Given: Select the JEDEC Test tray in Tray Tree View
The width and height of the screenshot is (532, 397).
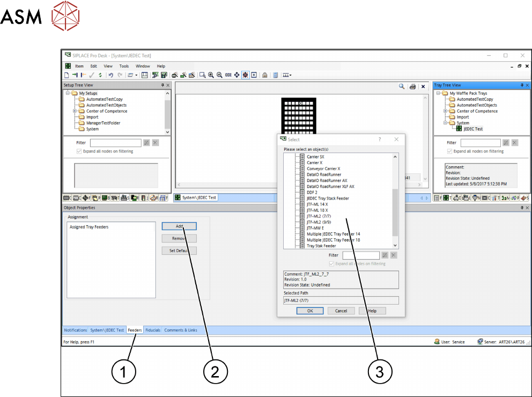Looking at the screenshot, I should [473, 129].
